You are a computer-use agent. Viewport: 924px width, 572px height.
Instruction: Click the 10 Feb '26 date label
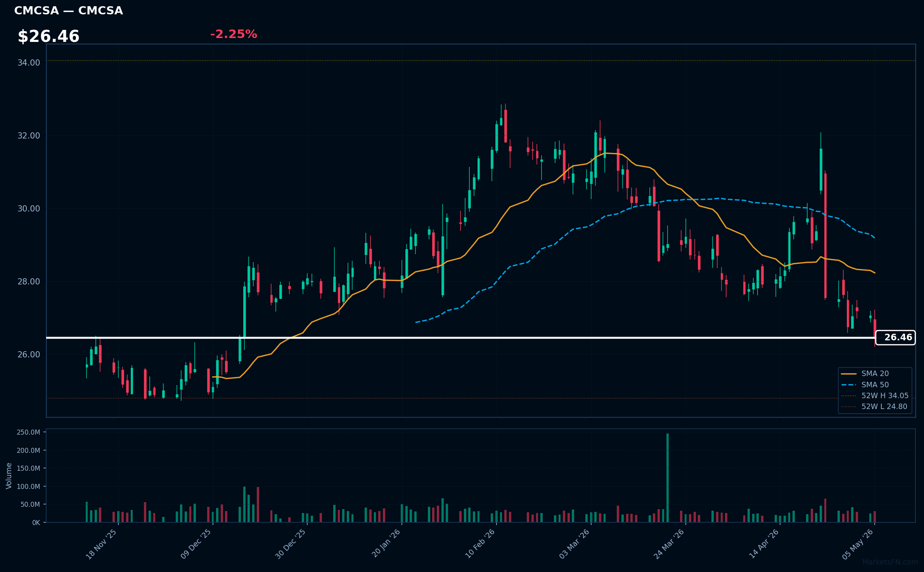[480, 544]
